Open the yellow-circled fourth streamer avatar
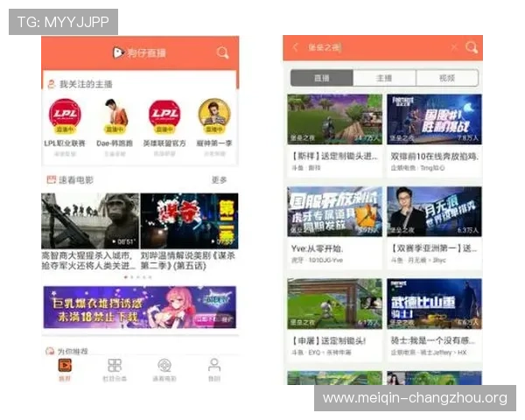This screenshot has height=420, width=525. pyautogui.click(x=214, y=115)
